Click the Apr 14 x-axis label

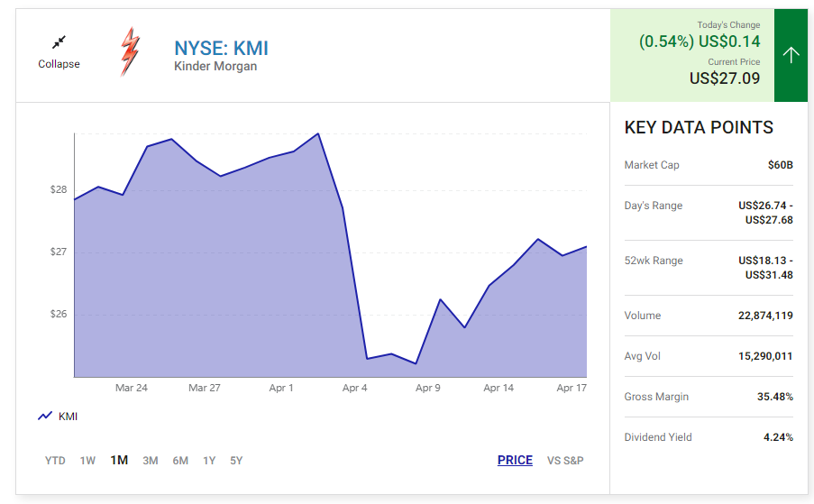click(x=498, y=388)
